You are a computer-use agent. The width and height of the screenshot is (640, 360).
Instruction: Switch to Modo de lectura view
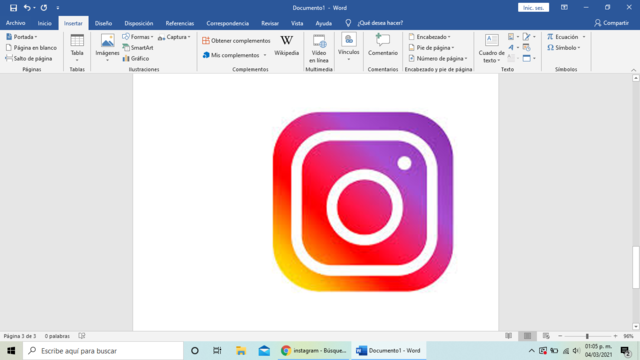click(x=509, y=336)
